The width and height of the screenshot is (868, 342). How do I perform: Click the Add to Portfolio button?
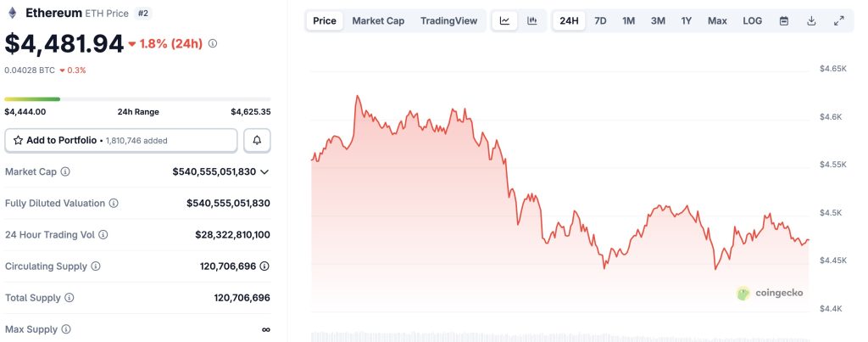[121, 140]
